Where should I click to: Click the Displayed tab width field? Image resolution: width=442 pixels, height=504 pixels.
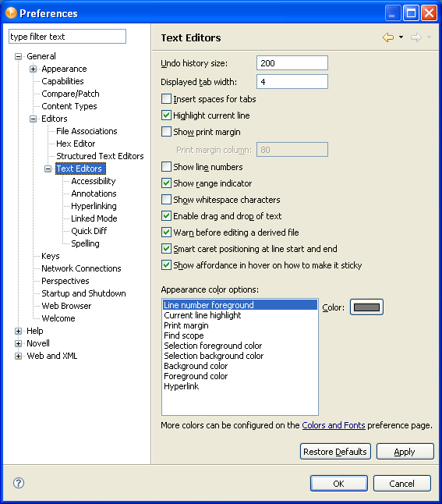tap(292, 81)
